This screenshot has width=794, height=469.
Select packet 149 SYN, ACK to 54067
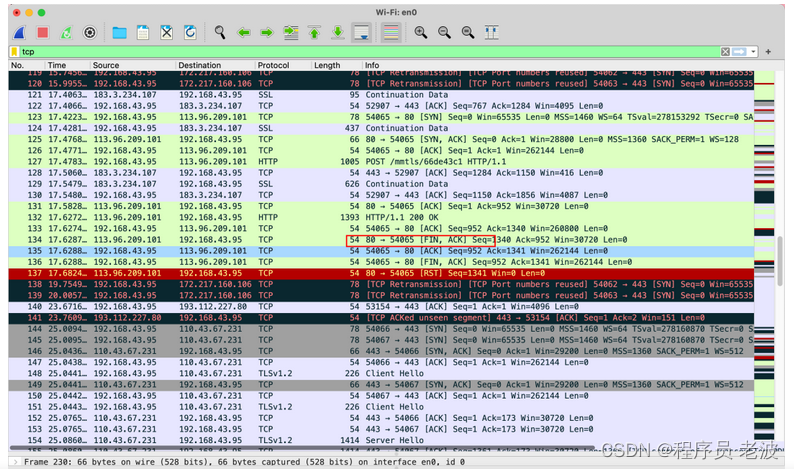[381, 385]
